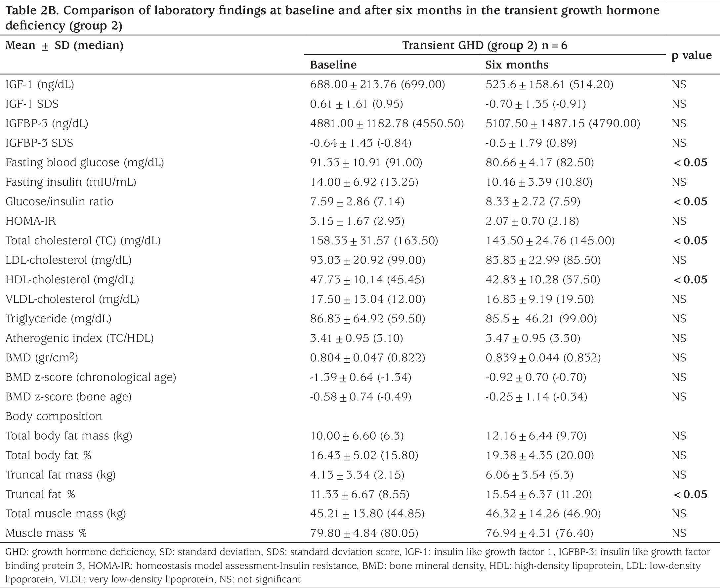This screenshot has width=720, height=588.
Task: Click the 'Truncal fat %' row label
Action: [40, 494]
